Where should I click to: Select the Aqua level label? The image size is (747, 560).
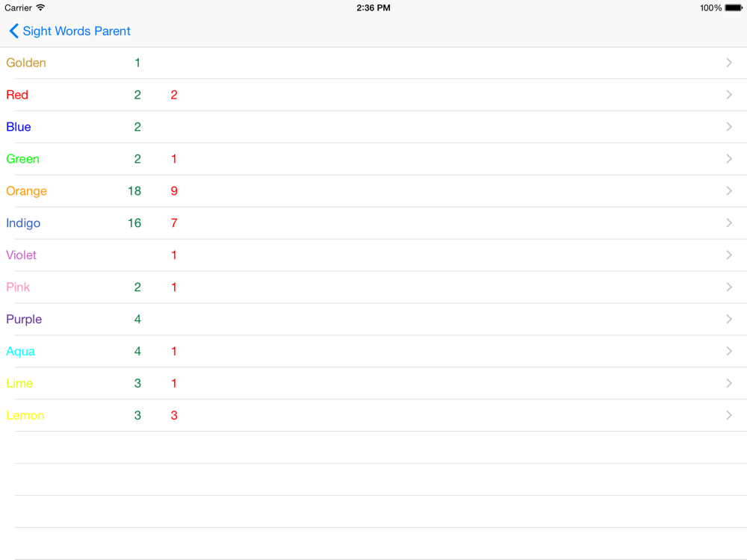(x=20, y=352)
